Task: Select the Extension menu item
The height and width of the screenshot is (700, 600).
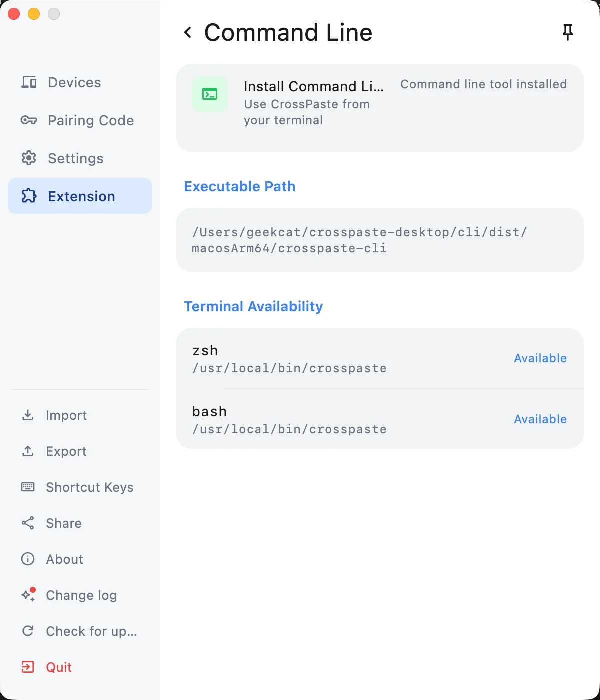Action: point(80,196)
